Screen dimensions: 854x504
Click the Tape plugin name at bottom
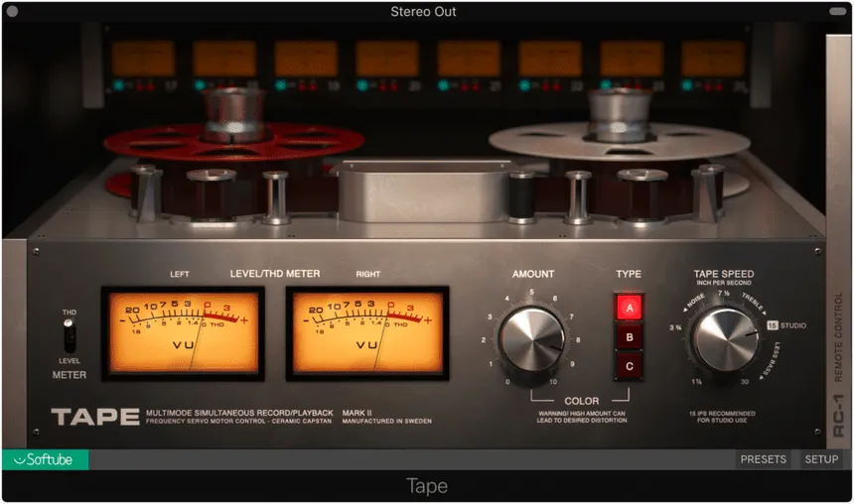coord(427,486)
